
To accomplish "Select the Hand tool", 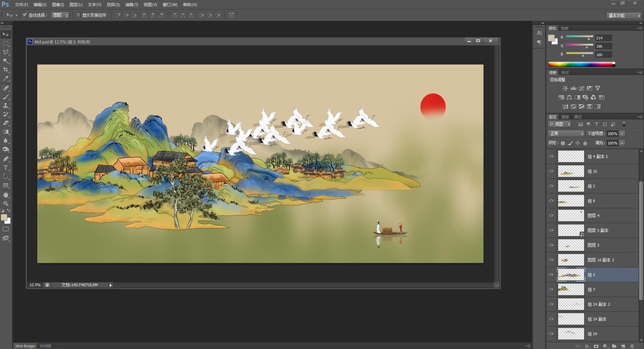I will click(x=6, y=195).
